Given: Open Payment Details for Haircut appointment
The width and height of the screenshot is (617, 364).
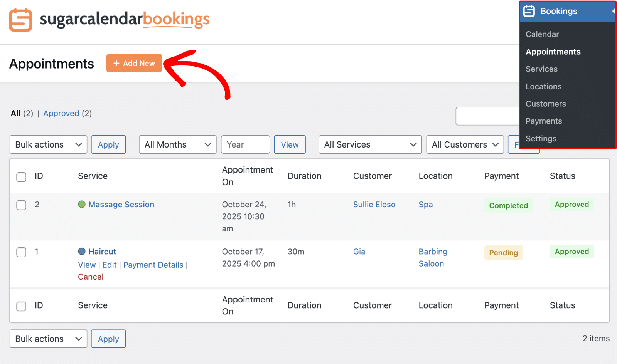Looking at the screenshot, I should pyautogui.click(x=153, y=265).
